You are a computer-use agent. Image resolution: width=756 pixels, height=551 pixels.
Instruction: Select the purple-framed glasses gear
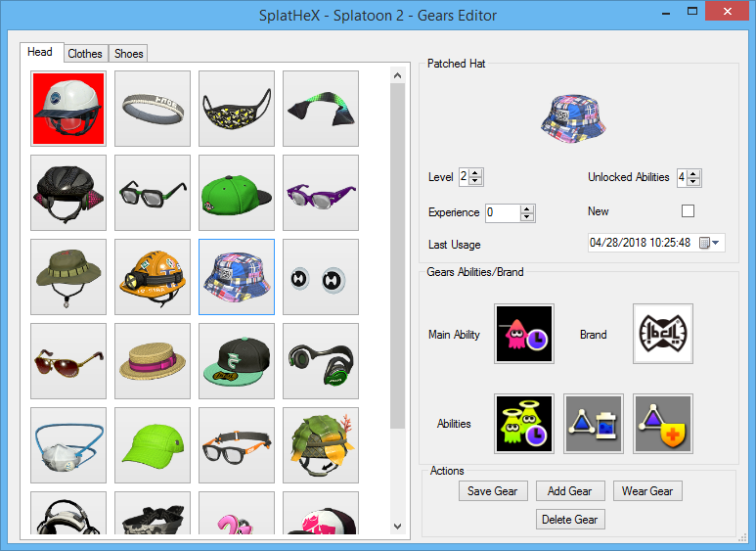[x=321, y=193]
